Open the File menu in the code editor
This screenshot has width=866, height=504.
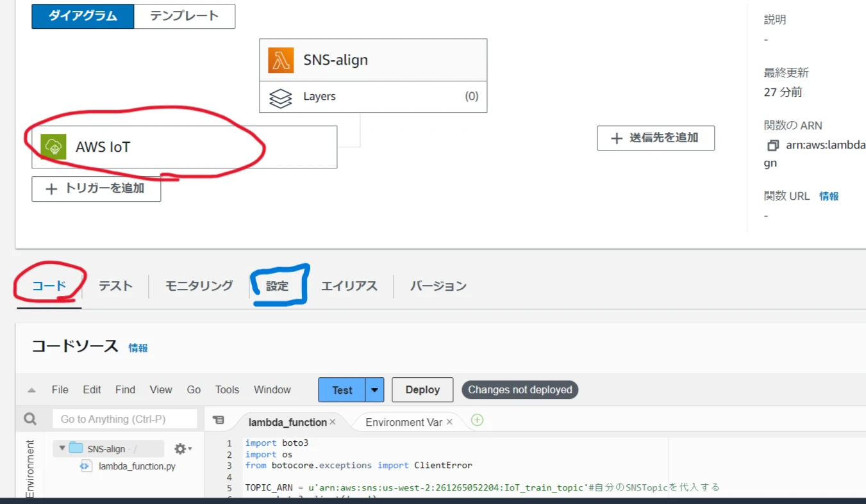[60, 390]
